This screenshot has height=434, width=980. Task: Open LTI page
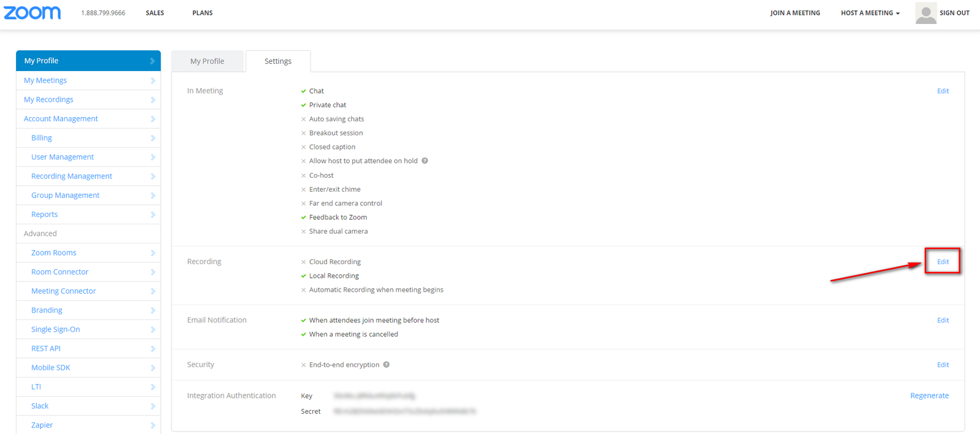tap(36, 387)
